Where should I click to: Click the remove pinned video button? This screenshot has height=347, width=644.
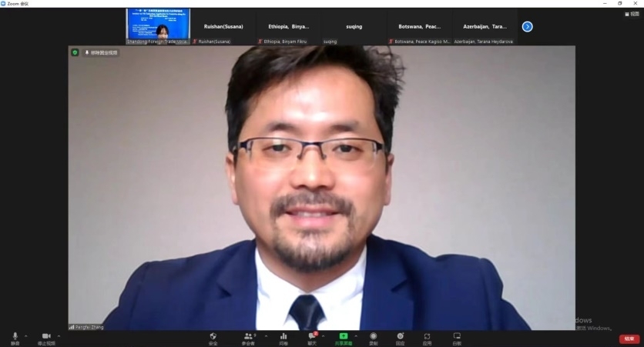point(102,52)
